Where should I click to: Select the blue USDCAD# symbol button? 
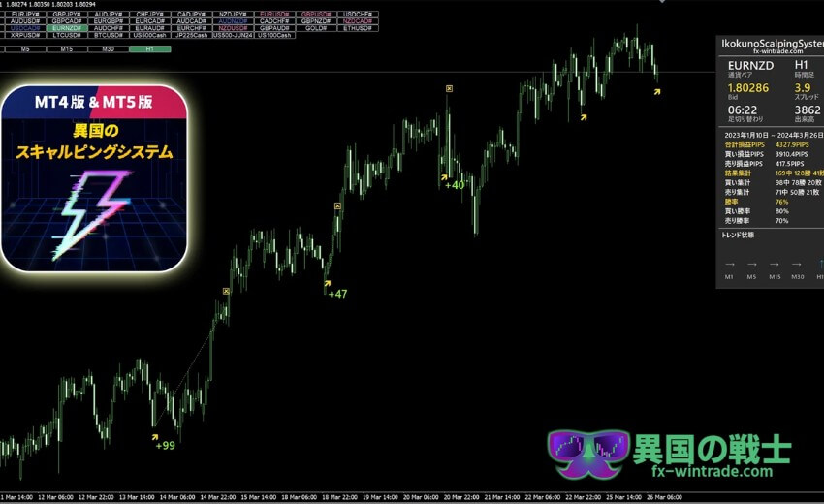point(26,28)
